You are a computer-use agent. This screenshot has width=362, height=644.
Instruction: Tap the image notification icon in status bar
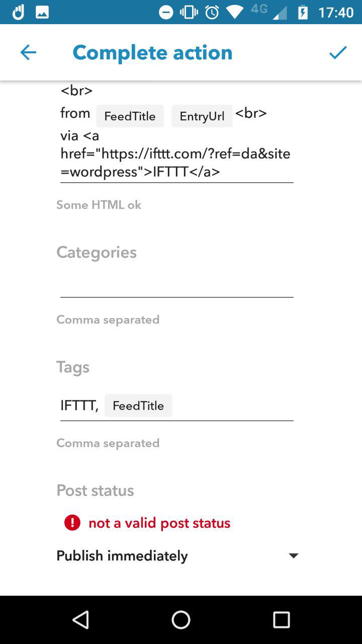tap(42, 12)
